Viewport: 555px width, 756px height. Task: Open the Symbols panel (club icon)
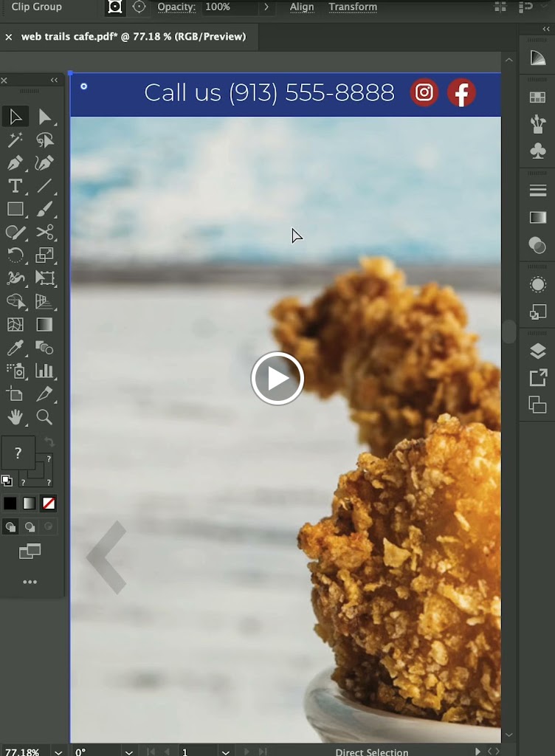[x=537, y=151]
